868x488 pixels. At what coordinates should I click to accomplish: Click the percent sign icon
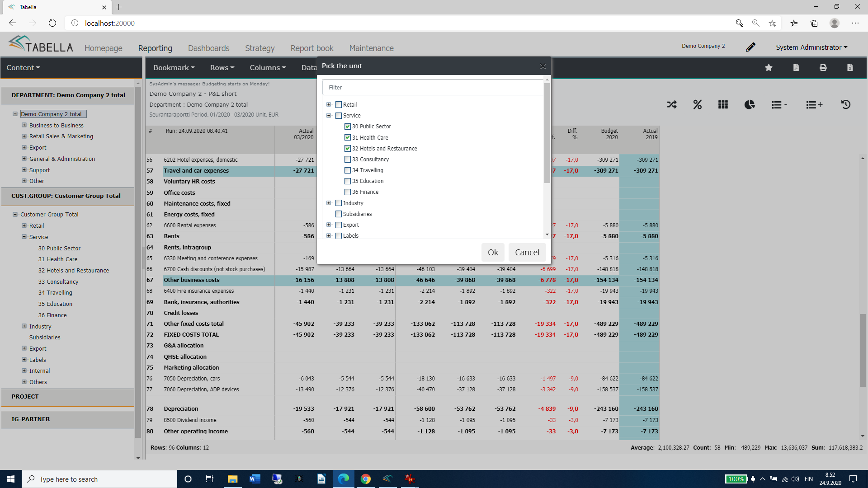tap(698, 105)
